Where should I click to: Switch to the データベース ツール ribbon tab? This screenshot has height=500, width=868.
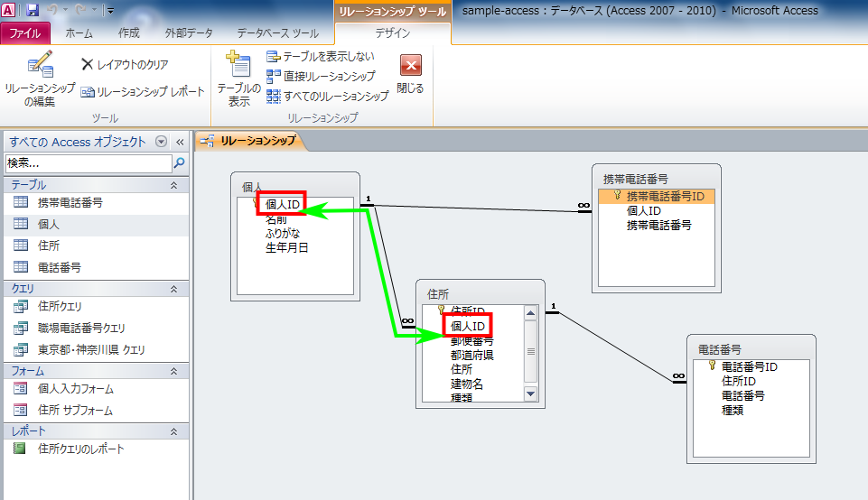tap(278, 33)
